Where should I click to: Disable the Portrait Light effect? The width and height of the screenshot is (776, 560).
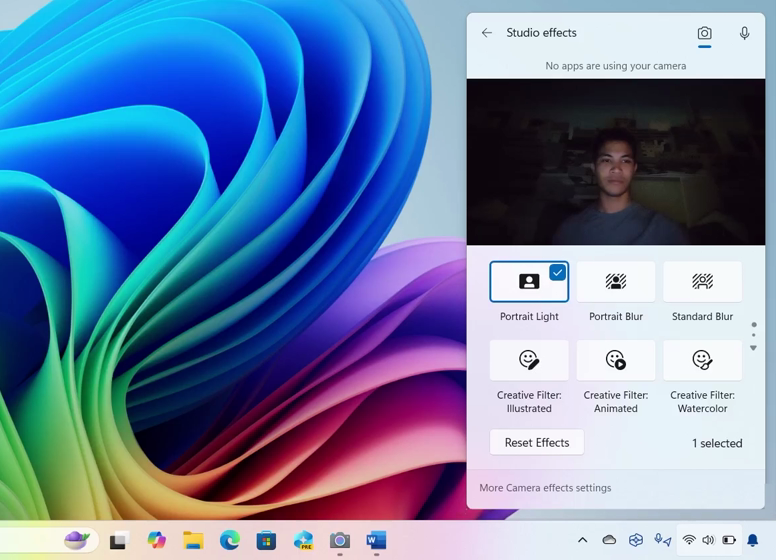(x=529, y=281)
